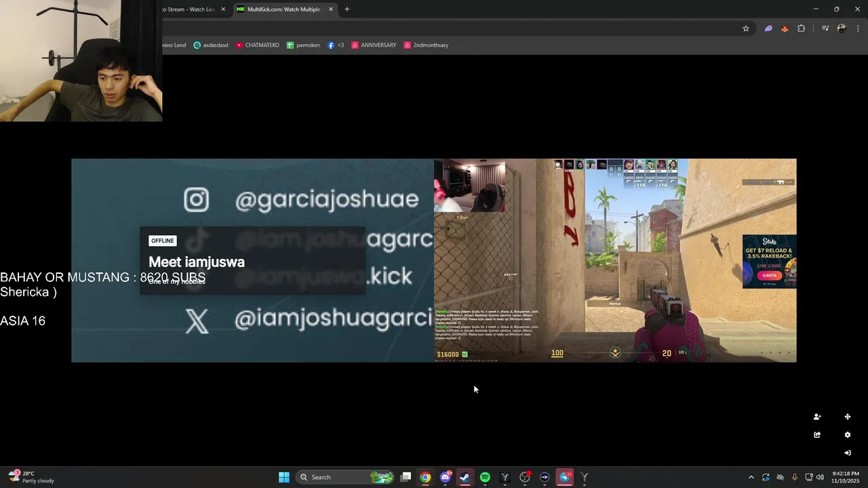Click the MultiKick share icon
Screen dimensions: 868x488
[x=817, y=435]
